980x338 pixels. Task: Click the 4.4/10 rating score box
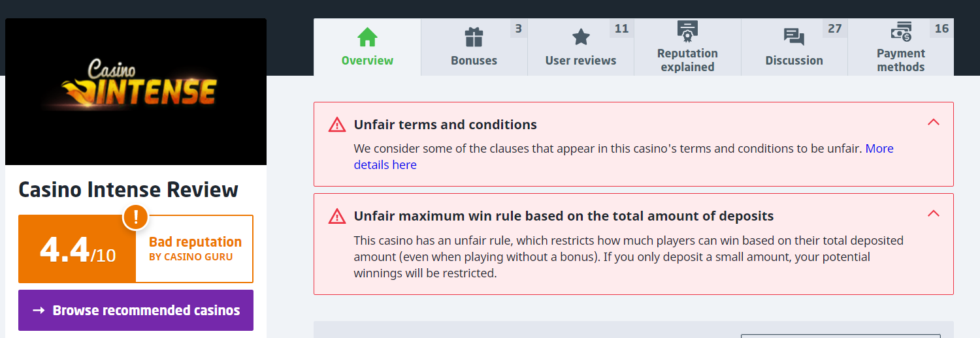[x=77, y=249]
